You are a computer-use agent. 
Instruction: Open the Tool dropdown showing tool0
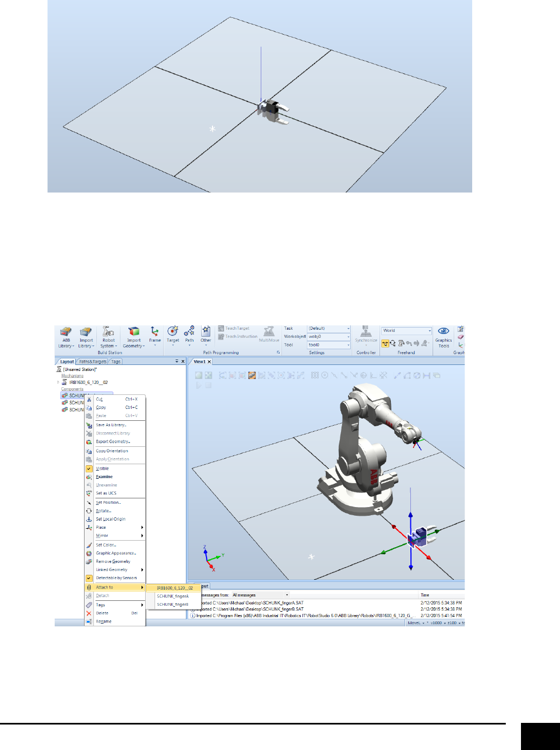coord(329,345)
